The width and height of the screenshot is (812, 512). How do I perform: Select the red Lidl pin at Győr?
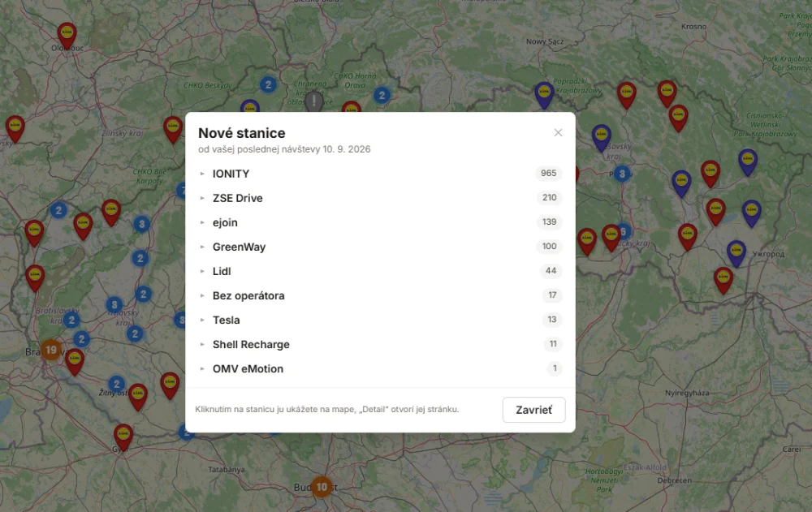(x=123, y=437)
